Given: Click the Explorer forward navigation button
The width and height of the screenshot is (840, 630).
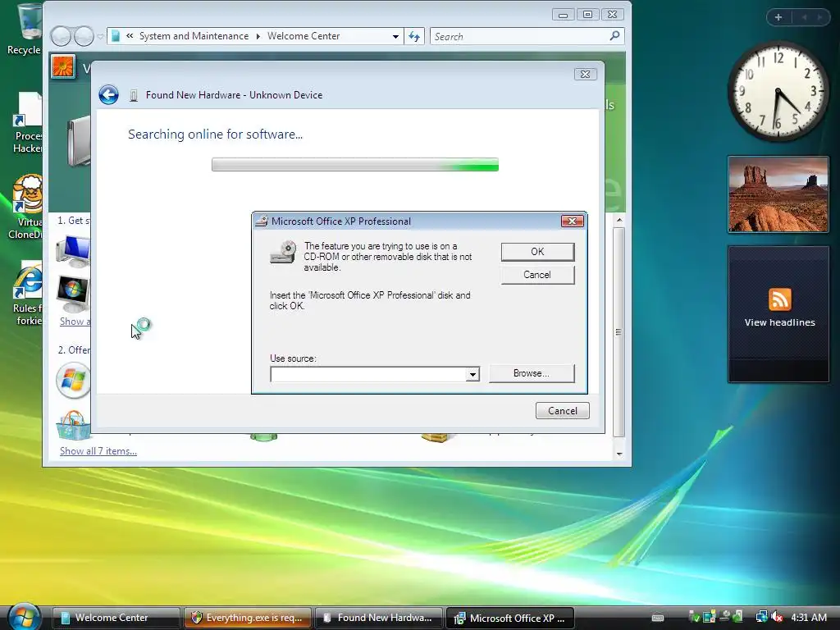Looking at the screenshot, I should pos(84,36).
